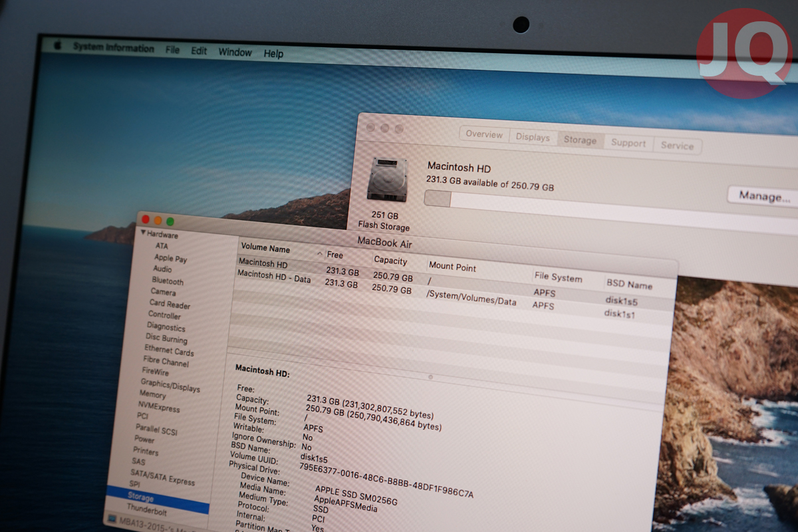Select Camera in the sidebar
Screen dimensions: 798x532
coord(163,292)
